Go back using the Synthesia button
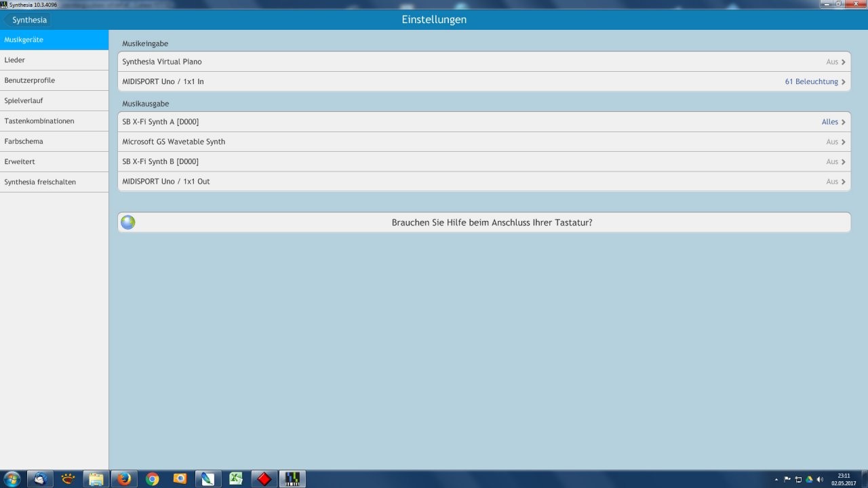 tap(27, 20)
